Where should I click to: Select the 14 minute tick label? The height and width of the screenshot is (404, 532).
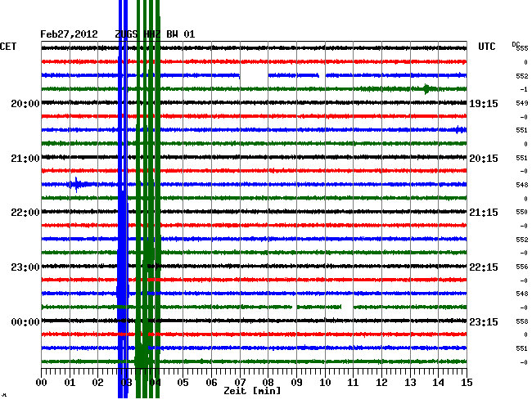pos(439,383)
